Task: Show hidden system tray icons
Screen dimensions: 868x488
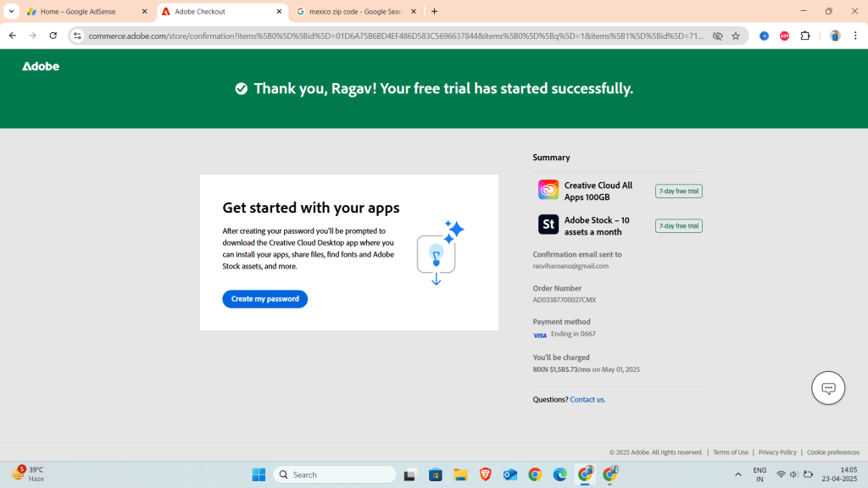Action: point(738,474)
